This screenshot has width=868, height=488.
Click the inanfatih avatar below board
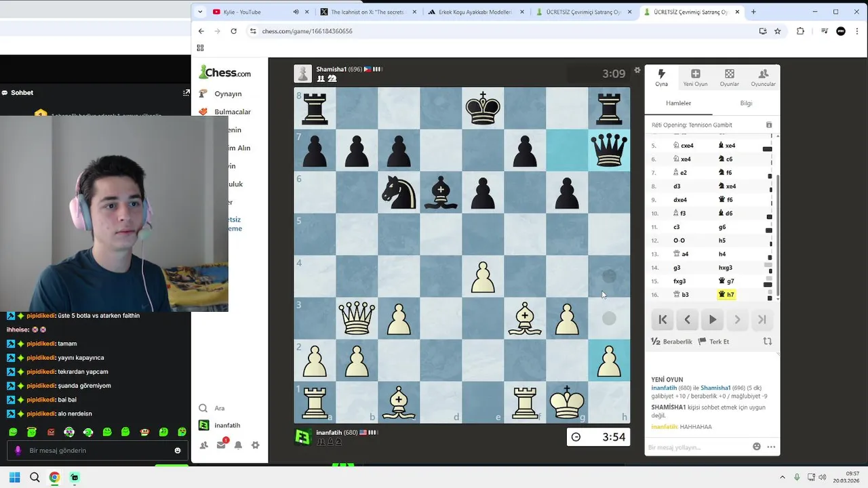pos(303,436)
